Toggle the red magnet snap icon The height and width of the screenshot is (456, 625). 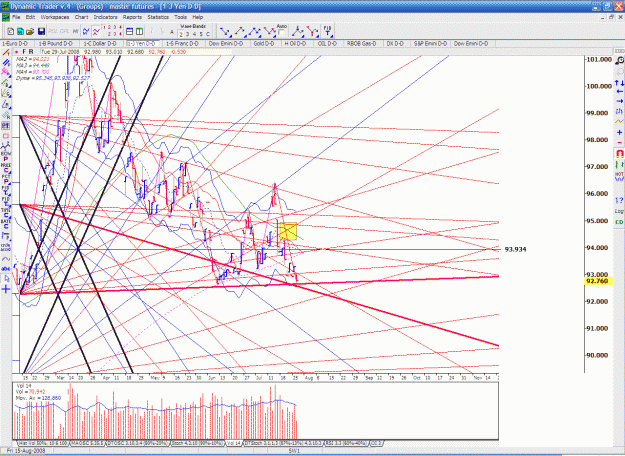(619, 153)
